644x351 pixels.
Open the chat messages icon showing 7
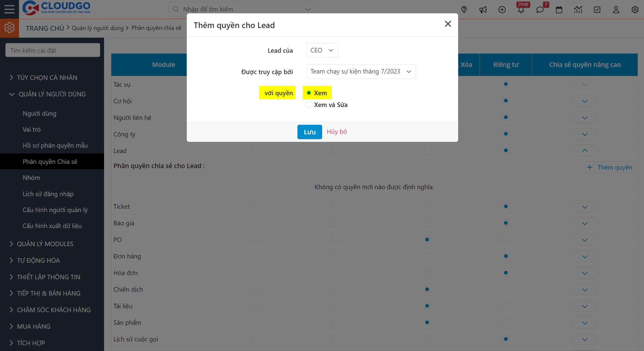tap(540, 10)
